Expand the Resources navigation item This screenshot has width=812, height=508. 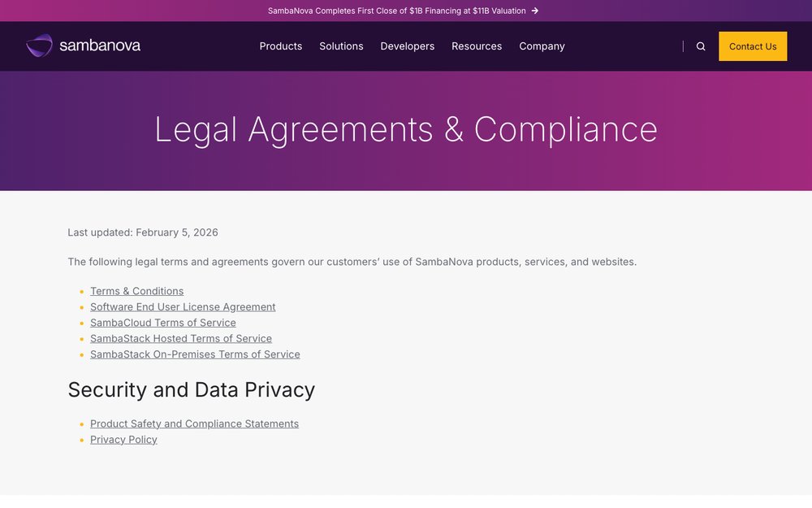point(477,46)
